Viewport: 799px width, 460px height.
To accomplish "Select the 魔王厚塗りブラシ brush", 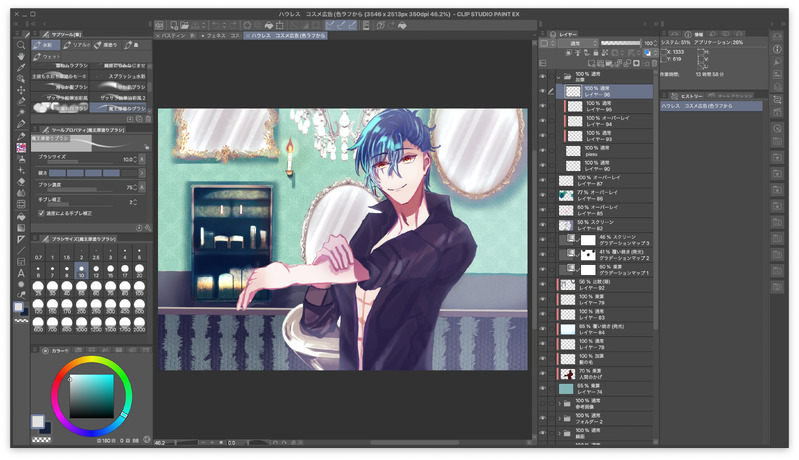I will point(118,108).
